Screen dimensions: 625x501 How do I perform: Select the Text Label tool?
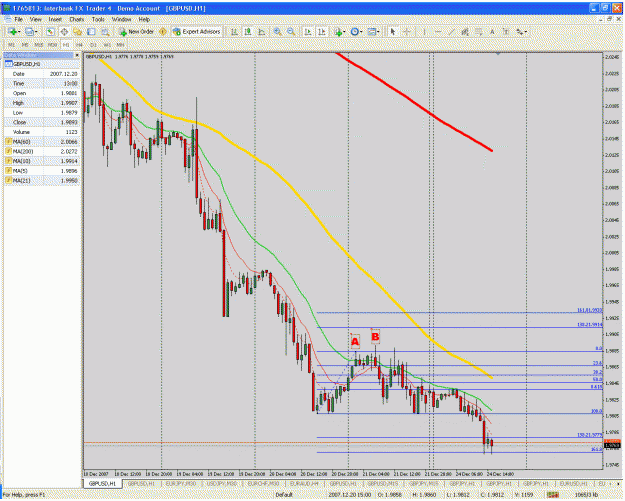click(x=506, y=32)
